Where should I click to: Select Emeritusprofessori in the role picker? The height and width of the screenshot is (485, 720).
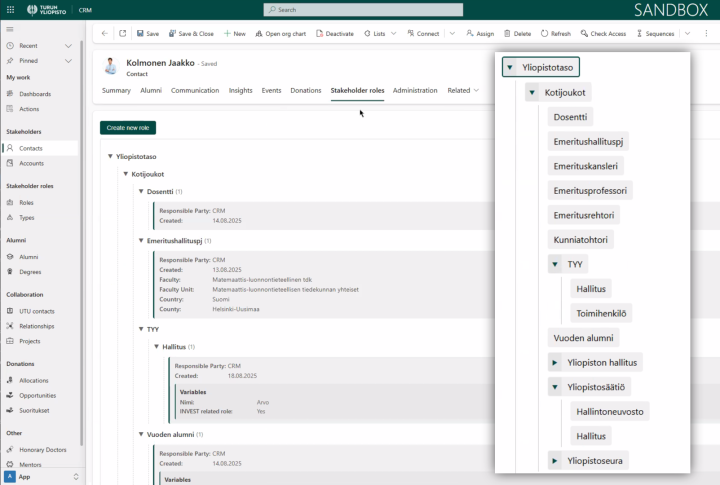pos(590,191)
